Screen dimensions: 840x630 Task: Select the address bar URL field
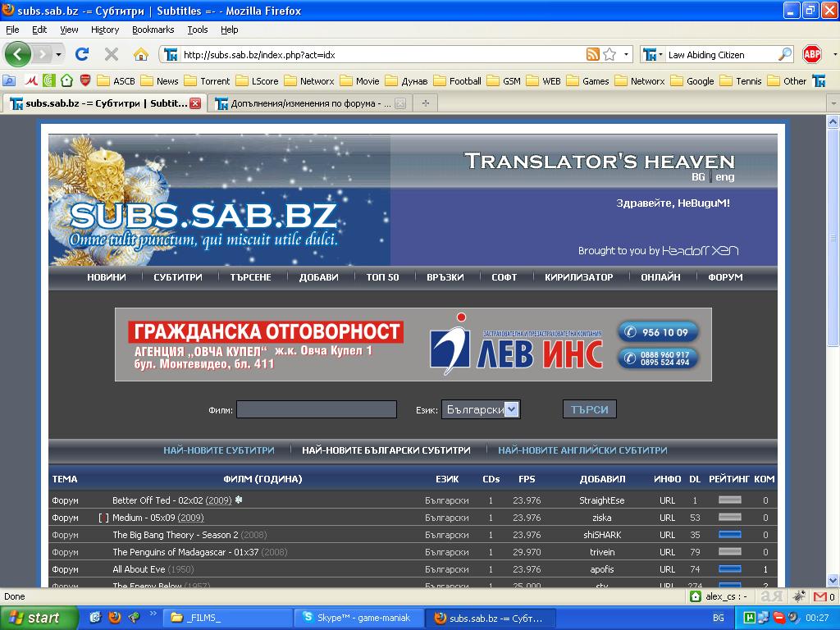382,55
